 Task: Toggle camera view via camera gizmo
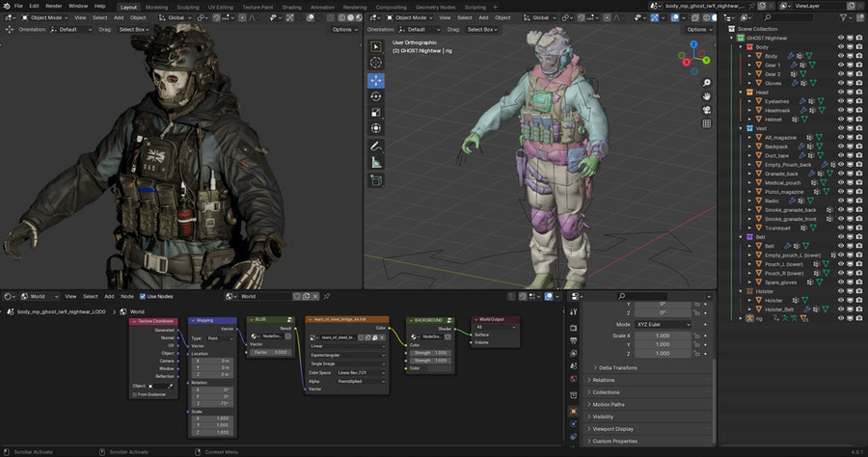click(x=707, y=110)
